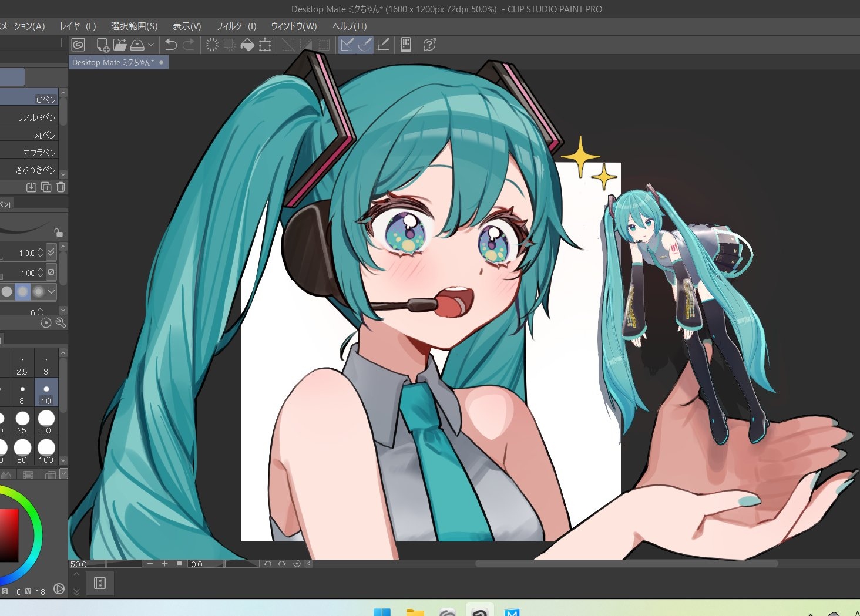This screenshot has width=860, height=616.
Task: Select the highlighted middle anti-aliasing option
Action: [x=22, y=291]
